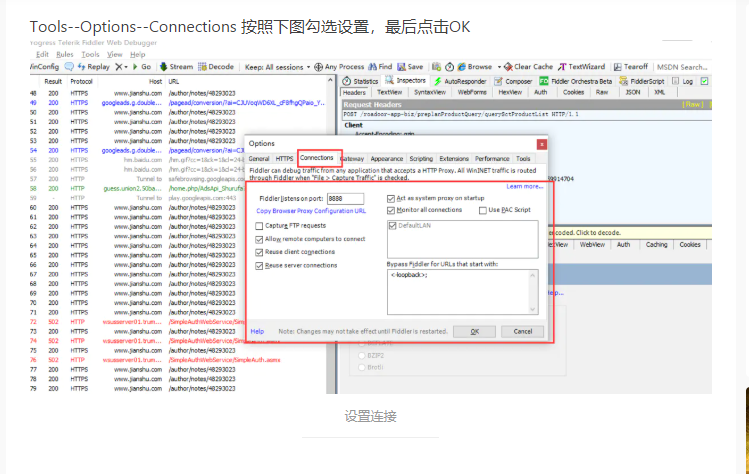Screen dimensions: 749x474
Task: Switch to Appearance options tab
Action: tap(387, 159)
